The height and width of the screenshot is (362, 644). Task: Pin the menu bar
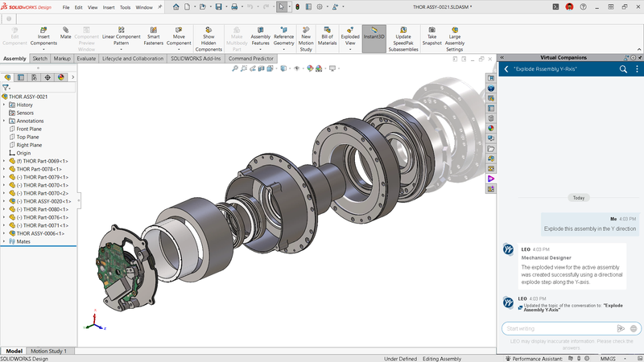coord(159,7)
